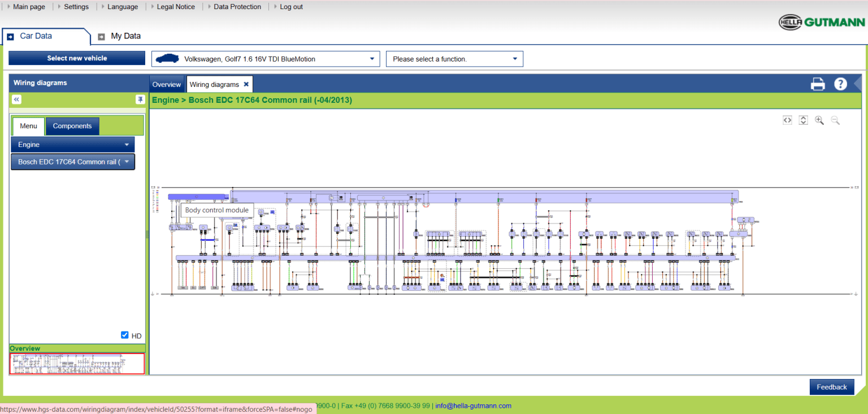Print the wiring diagram
The width and height of the screenshot is (868, 414).
818,84
